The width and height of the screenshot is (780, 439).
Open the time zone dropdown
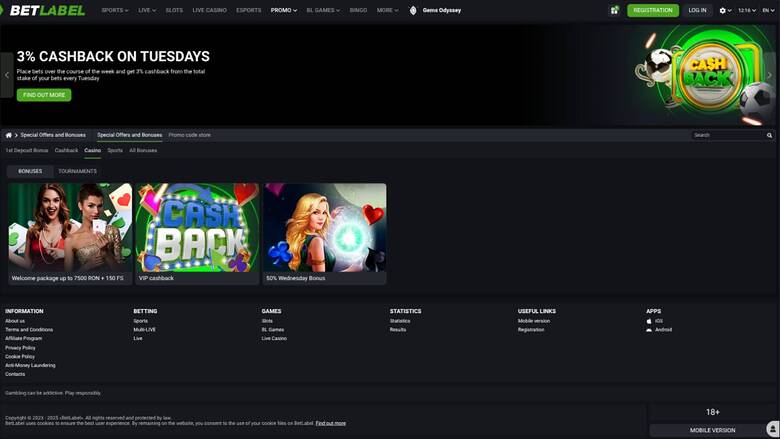click(x=747, y=10)
